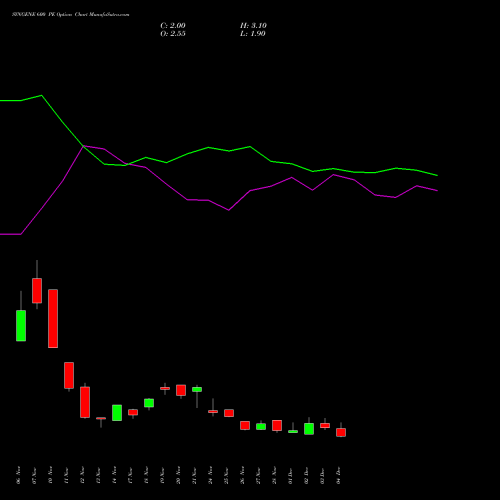
Task: Click the 24 Nov date label
Action: click(x=210, y=475)
